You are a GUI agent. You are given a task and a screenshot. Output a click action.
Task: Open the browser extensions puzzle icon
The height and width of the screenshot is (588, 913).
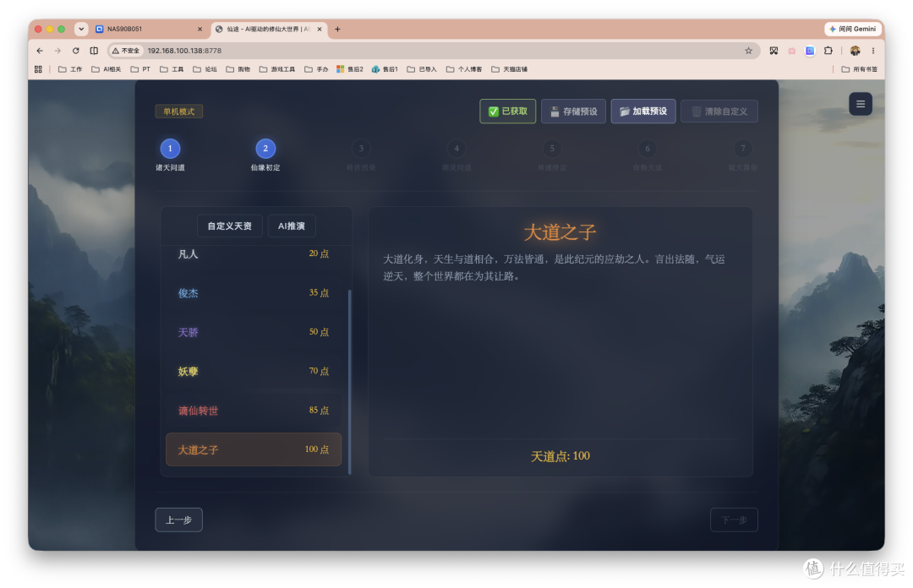828,51
